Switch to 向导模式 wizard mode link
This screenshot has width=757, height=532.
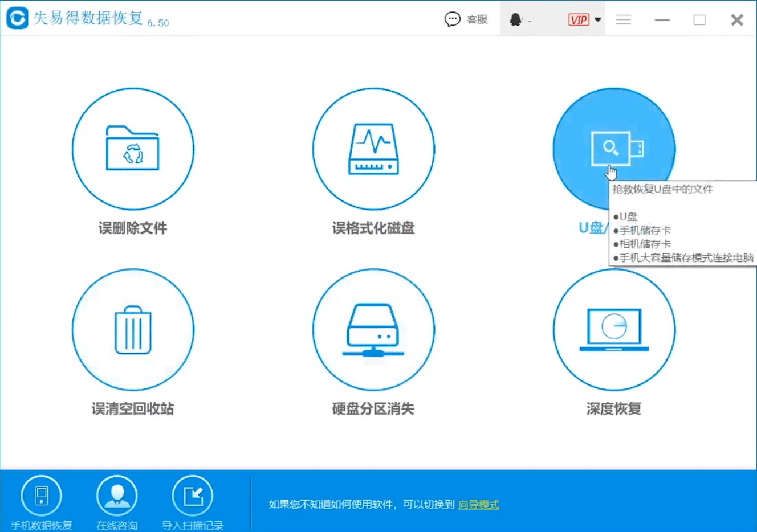(478, 505)
